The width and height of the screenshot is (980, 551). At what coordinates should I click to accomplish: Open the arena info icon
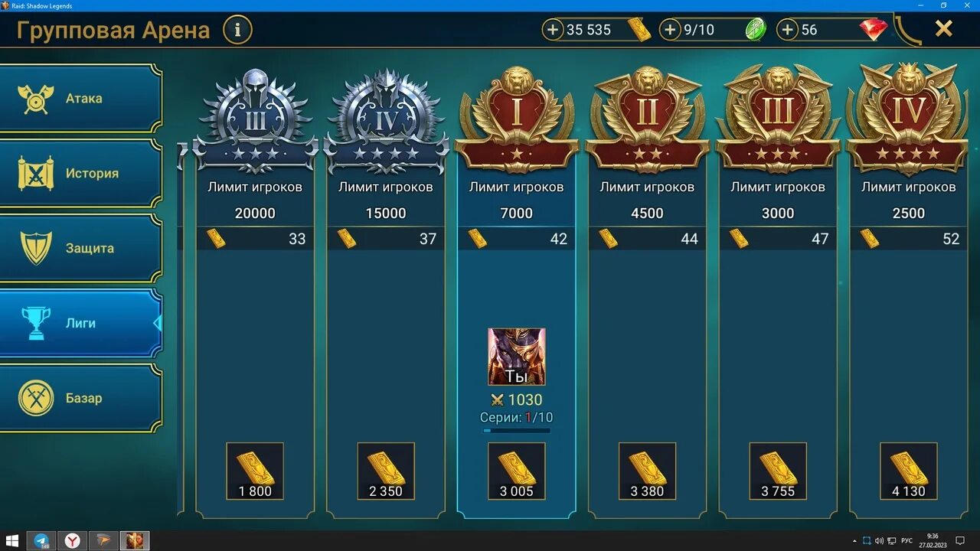(237, 30)
